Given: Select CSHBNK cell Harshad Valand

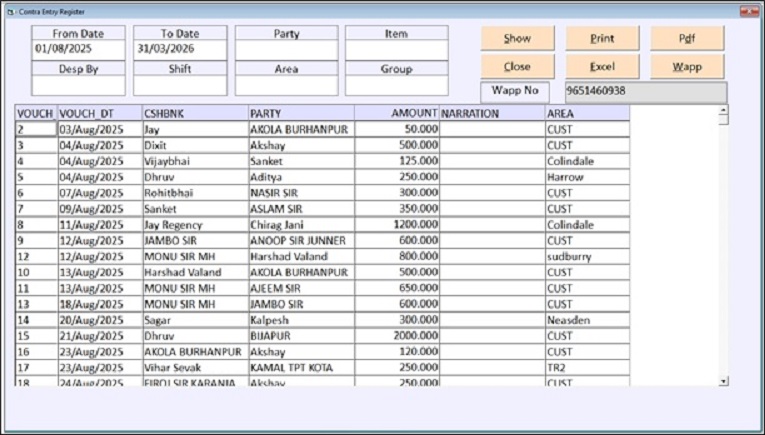Looking at the screenshot, I should coord(195,272).
